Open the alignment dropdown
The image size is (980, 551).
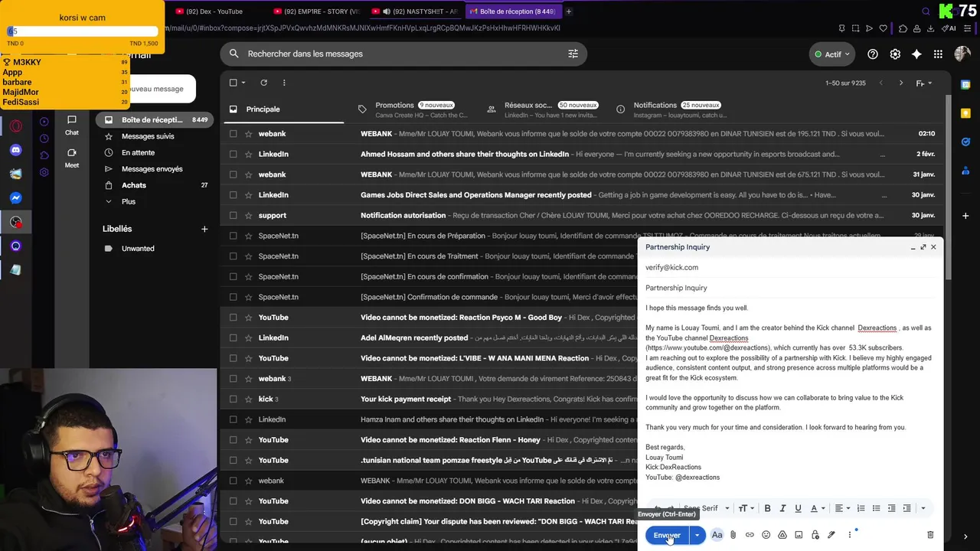pyautogui.click(x=841, y=508)
